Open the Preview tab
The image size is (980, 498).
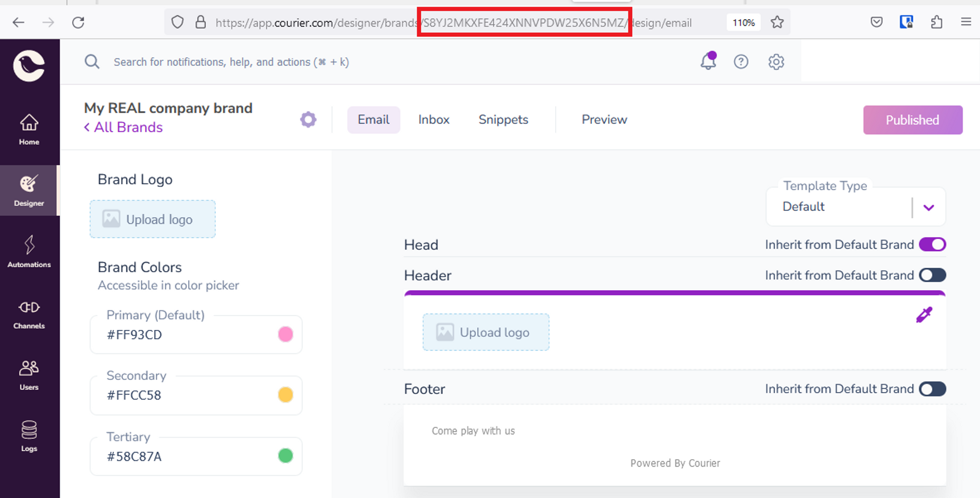[604, 120]
